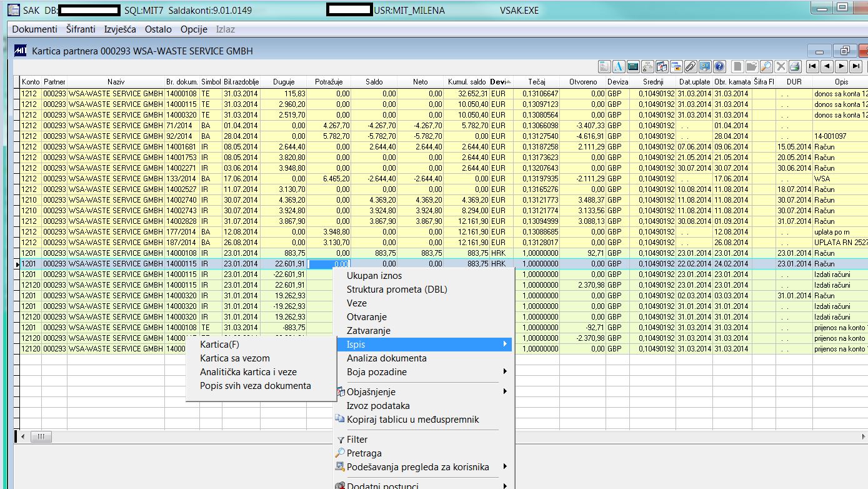This screenshot has height=489, width=868.
Task: Open the Ostalo menu
Action: click(158, 29)
